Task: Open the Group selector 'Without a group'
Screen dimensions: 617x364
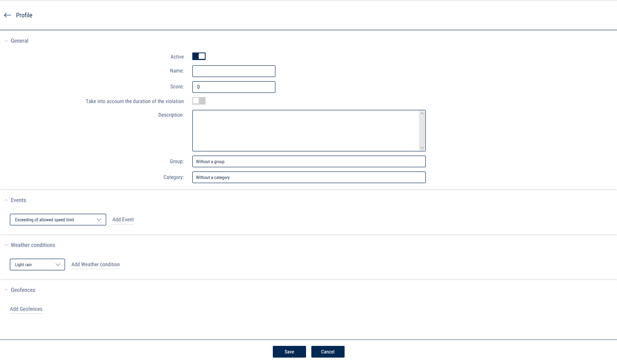Action: pos(309,161)
